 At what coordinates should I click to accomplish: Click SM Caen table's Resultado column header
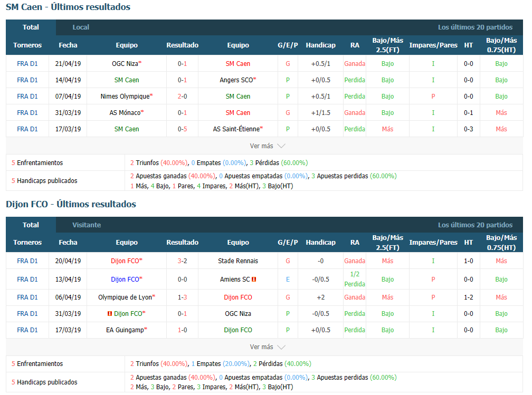[x=182, y=45]
